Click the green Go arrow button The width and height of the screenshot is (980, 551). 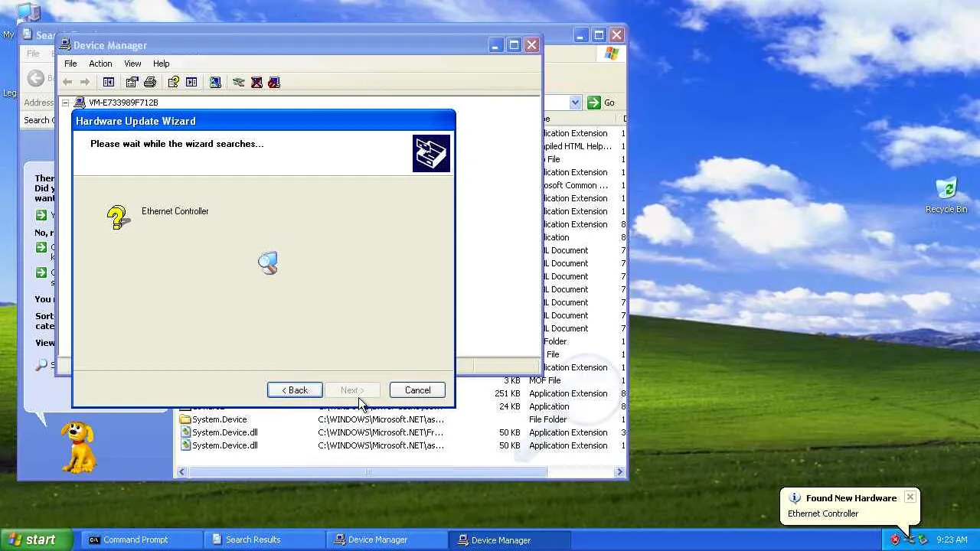pos(594,103)
